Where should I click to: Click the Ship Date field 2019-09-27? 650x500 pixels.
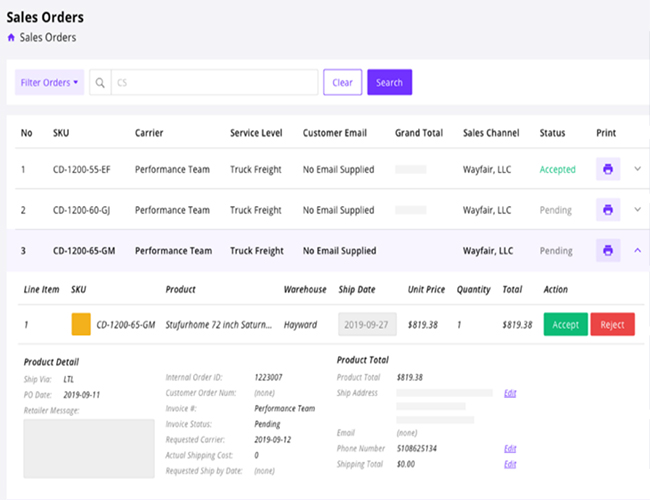[x=368, y=324]
